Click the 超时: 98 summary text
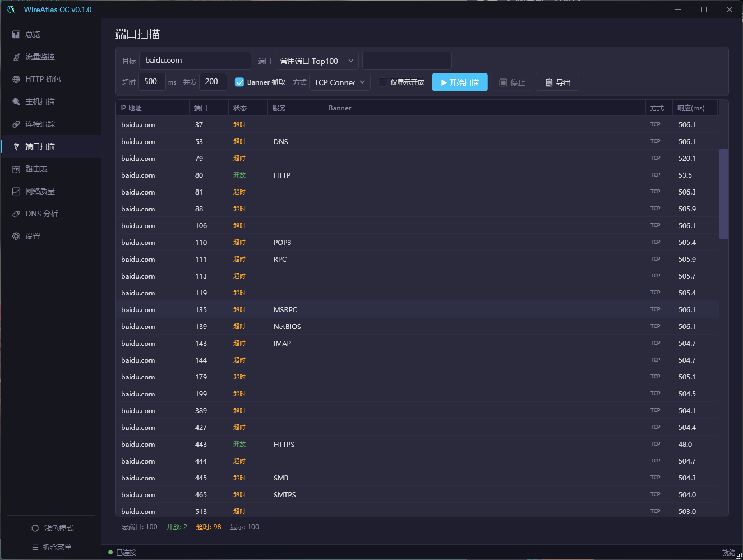The width and height of the screenshot is (743, 560). (x=209, y=526)
